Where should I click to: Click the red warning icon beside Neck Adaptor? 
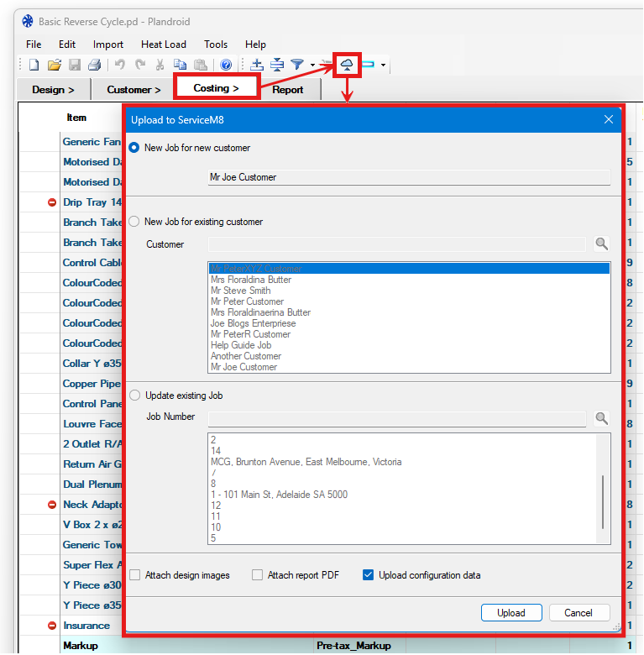pos(52,505)
